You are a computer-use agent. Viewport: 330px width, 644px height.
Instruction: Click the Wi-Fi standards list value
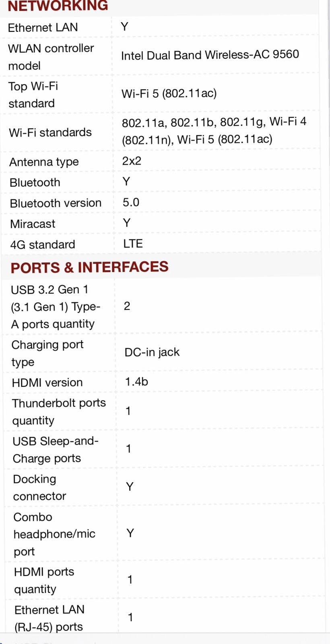214,130
